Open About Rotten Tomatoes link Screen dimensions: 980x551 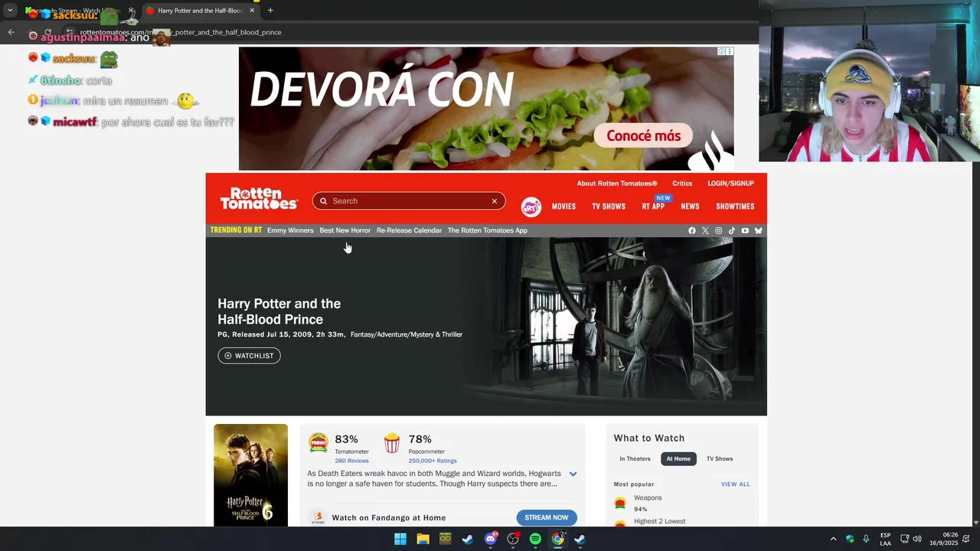click(x=617, y=184)
